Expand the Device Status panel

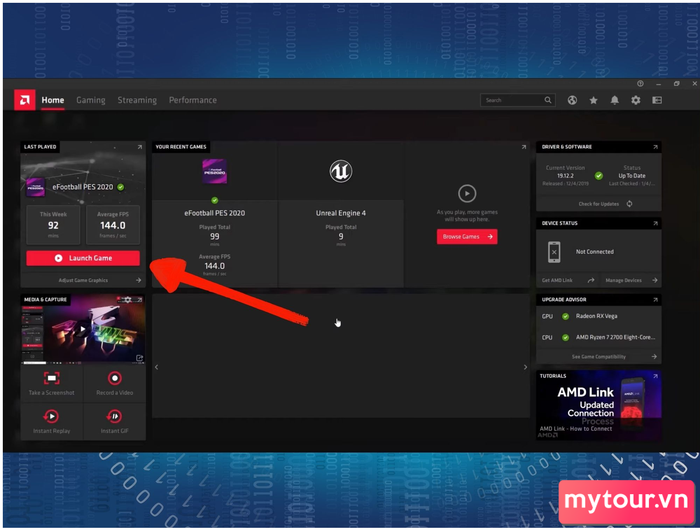click(x=655, y=223)
